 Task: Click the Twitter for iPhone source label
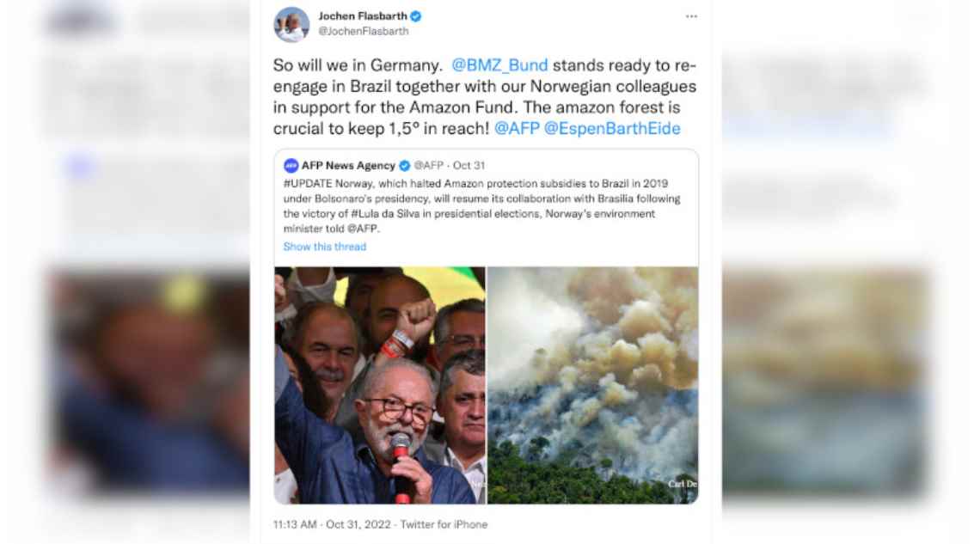pos(444,524)
